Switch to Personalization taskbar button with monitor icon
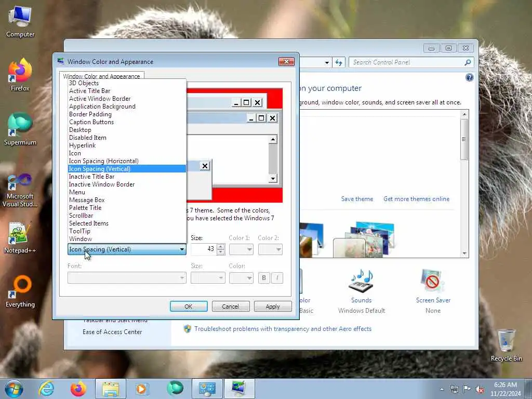This screenshot has height=399, width=532. [x=240, y=389]
